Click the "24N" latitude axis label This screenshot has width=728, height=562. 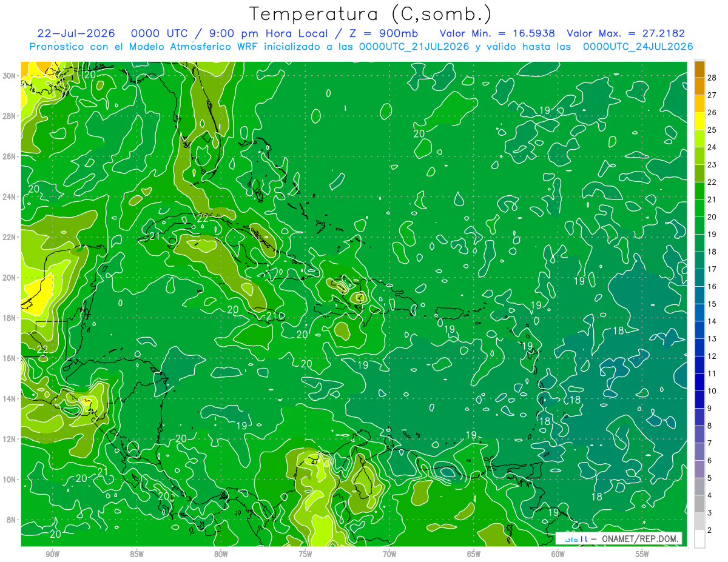10,196
